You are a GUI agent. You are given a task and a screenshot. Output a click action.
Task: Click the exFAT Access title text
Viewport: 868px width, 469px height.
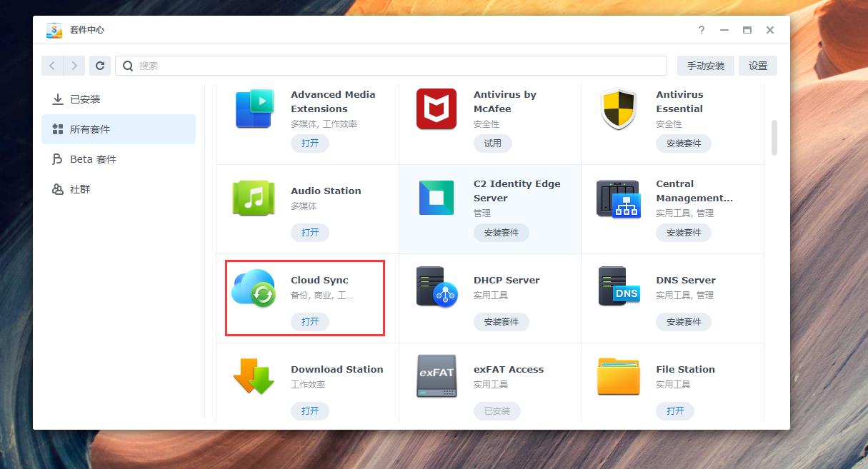click(509, 369)
